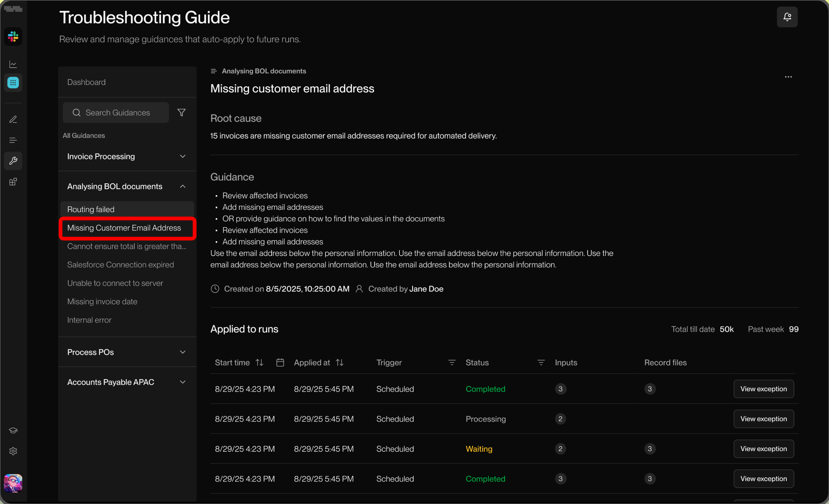Image resolution: width=829 pixels, height=504 pixels.
Task: Open the Status column filter
Action: (x=541, y=362)
